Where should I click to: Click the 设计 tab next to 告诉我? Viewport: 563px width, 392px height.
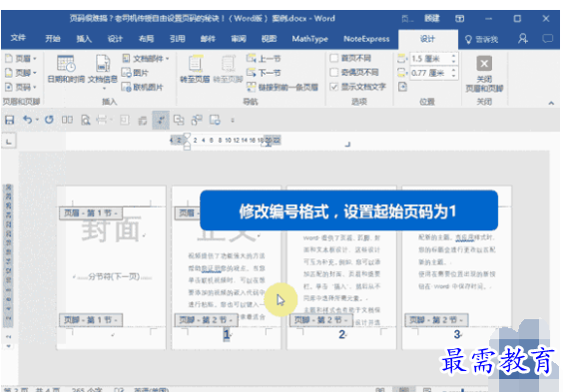point(427,39)
